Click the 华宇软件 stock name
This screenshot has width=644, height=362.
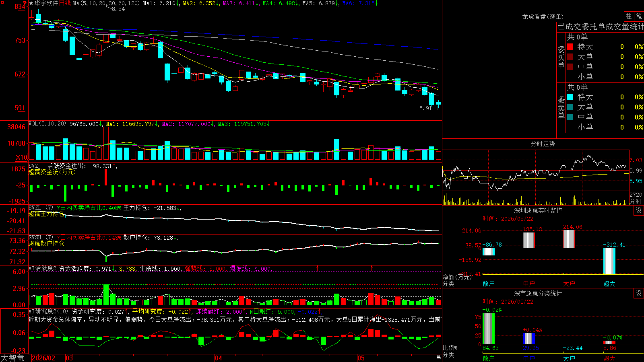click(x=46, y=3)
